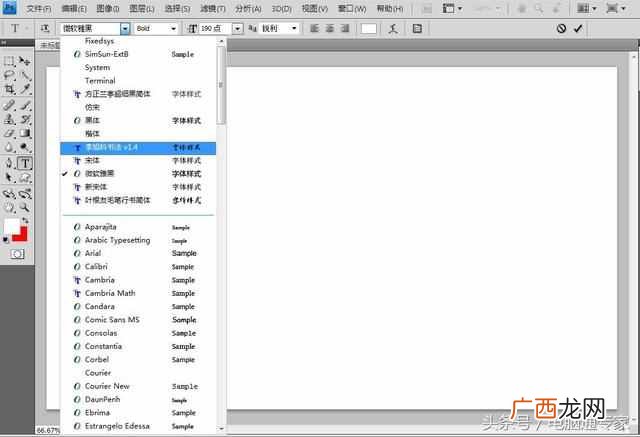
Task: Select the Zoom tool
Action: pyautogui.click(x=24, y=207)
